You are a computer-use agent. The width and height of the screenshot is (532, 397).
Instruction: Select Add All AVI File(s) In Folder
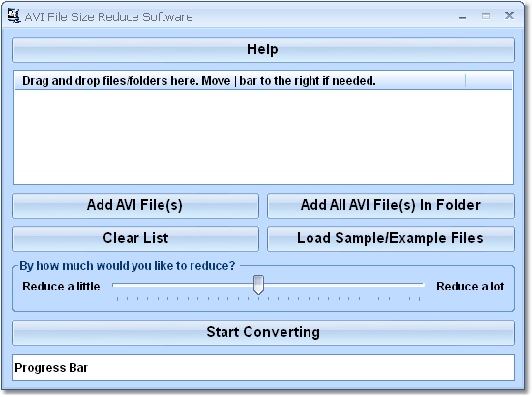click(391, 205)
